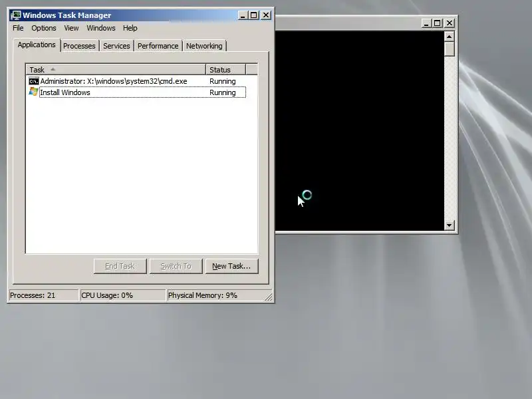Open the View menu
The height and width of the screenshot is (399, 532).
[x=71, y=28]
